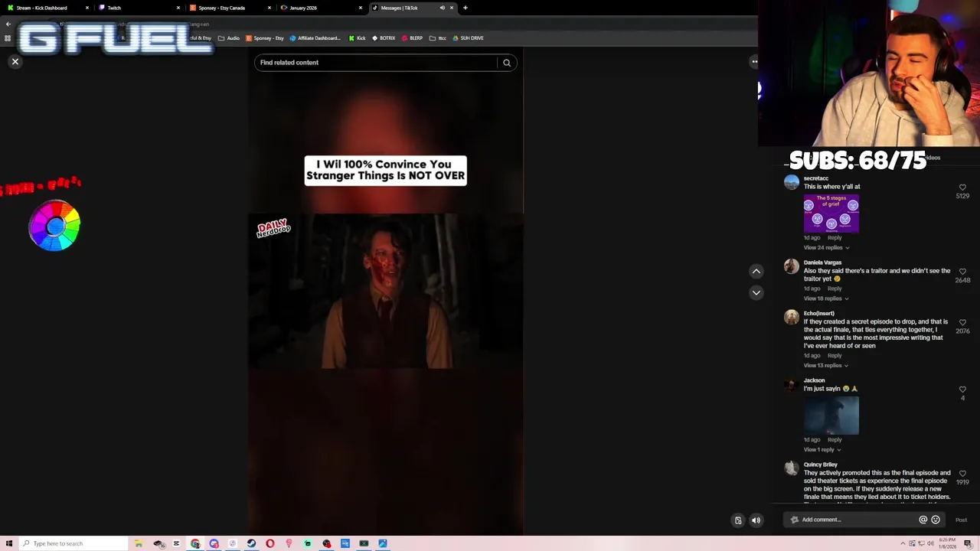980x551 pixels.
Task: Open the 5 stages of grief image
Action: click(x=831, y=213)
